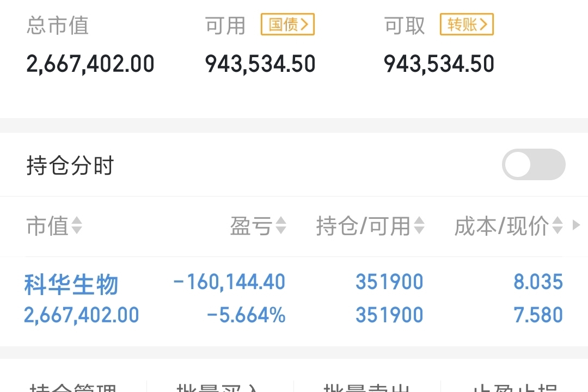Open 科华生物 stock holding
Screen dimensions: 588x392
pyautogui.click(x=71, y=284)
